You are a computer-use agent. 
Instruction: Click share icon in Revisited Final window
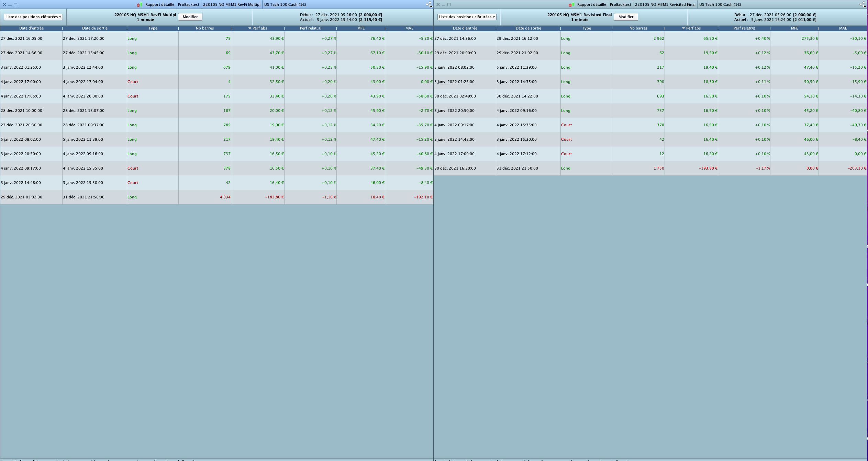click(x=862, y=4)
